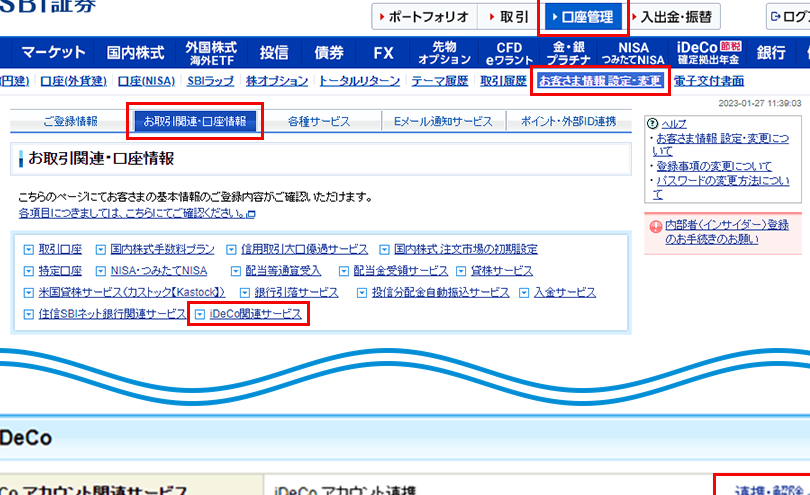Viewport: 810px width, 495px height.
Task: Click the insider registration warning icon
Action: pyautogui.click(x=655, y=226)
